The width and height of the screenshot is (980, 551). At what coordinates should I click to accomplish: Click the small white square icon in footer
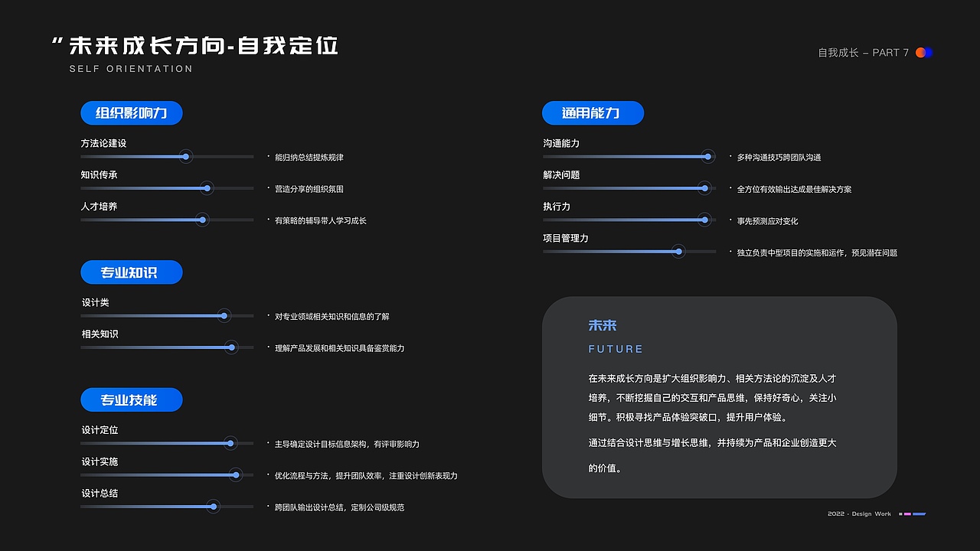(900, 514)
